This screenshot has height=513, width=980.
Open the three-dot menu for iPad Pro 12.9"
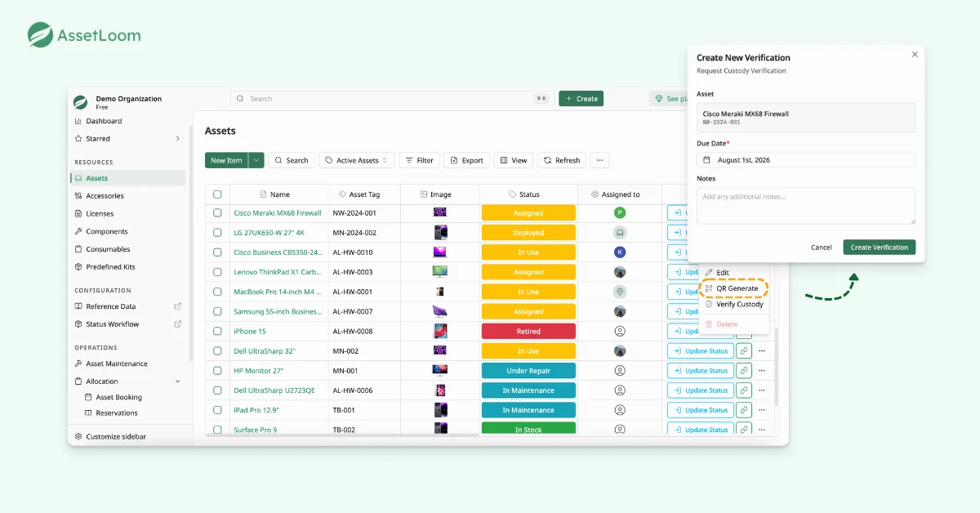(762, 410)
